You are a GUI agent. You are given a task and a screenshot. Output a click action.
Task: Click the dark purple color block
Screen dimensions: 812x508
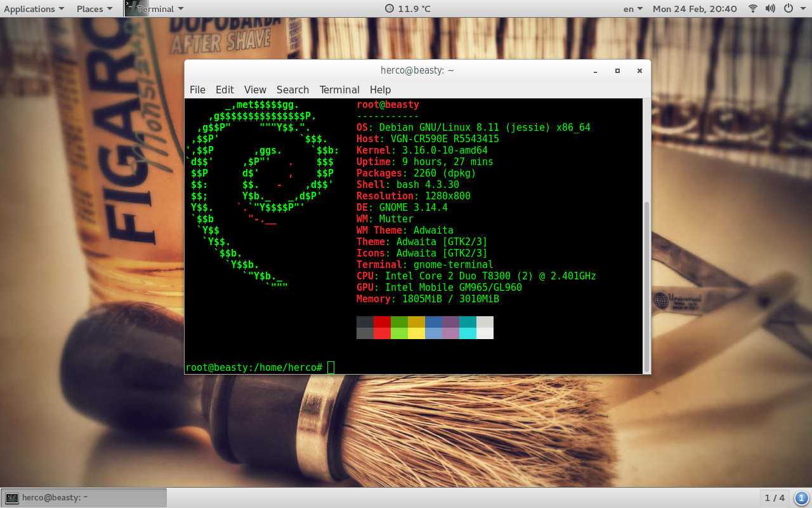click(x=450, y=322)
